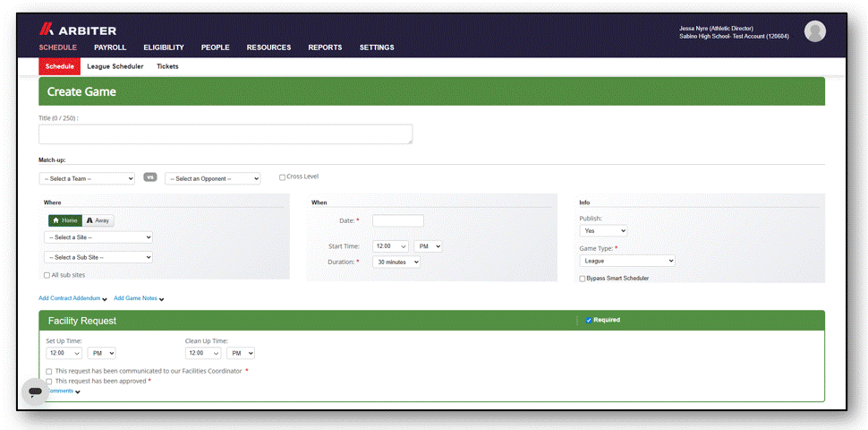Image resolution: width=868 pixels, height=430 pixels.
Task: Expand the Add Game Notes arrow
Action: [x=162, y=299]
